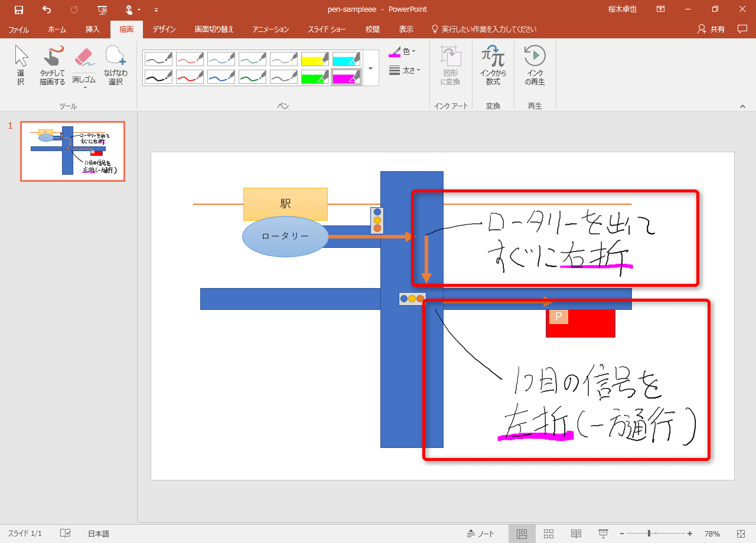Pick the yellow highlighter pen
This screenshot has height=543, width=756.
tap(315, 58)
